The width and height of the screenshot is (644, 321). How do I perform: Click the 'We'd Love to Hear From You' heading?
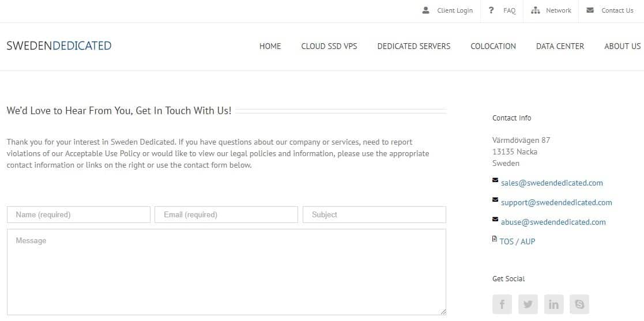(119, 111)
